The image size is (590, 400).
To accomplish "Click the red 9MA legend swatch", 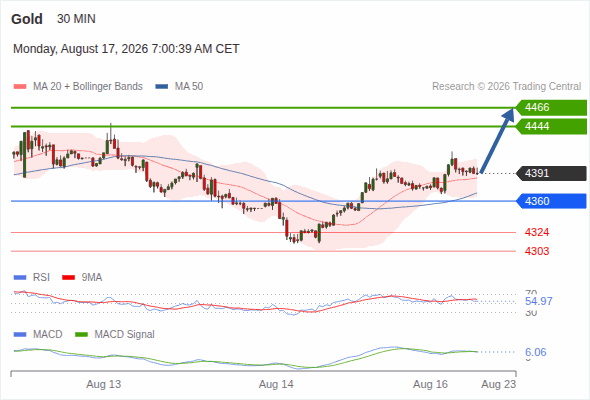I will [x=68, y=278].
